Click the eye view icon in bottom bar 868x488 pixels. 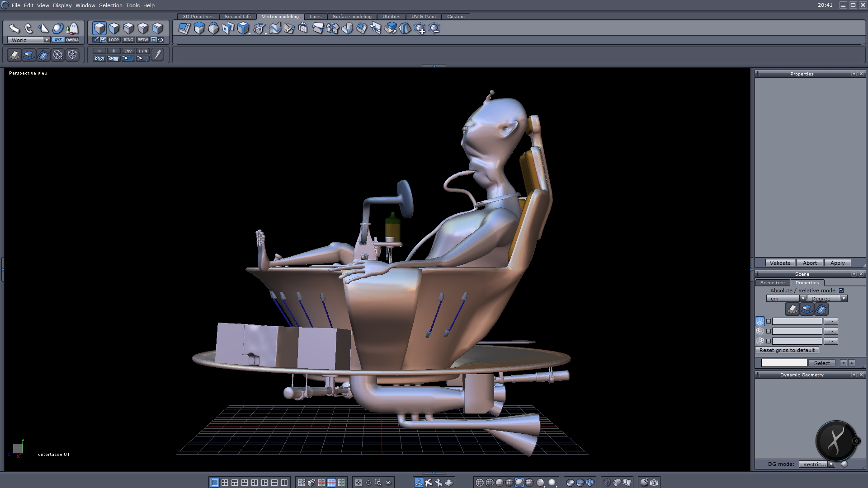click(x=388, y=483)
